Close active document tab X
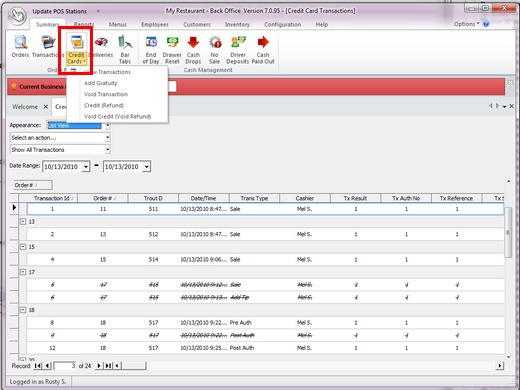The width and height of the screenshot is (520, 390). [x=511, y=106]
